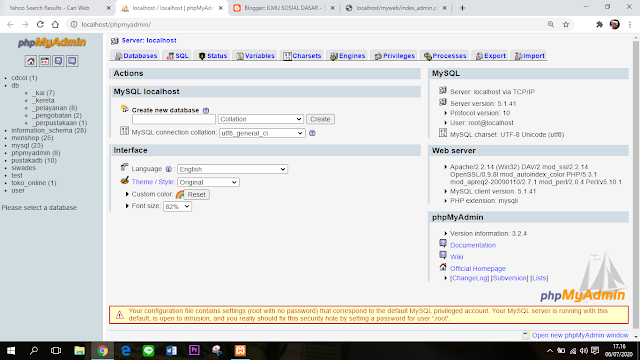Click the phpMyAdmin logo in sidebar
Viewport: 640px width, 360px height.
tap(52, 42)
